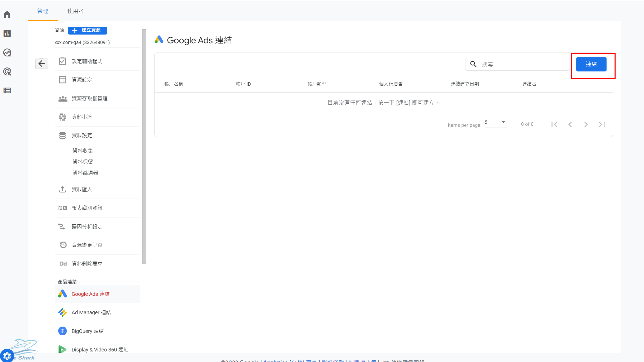Click into the 搜尋 search field
Screen dimensions: 644x362
(x=517, y=64)
